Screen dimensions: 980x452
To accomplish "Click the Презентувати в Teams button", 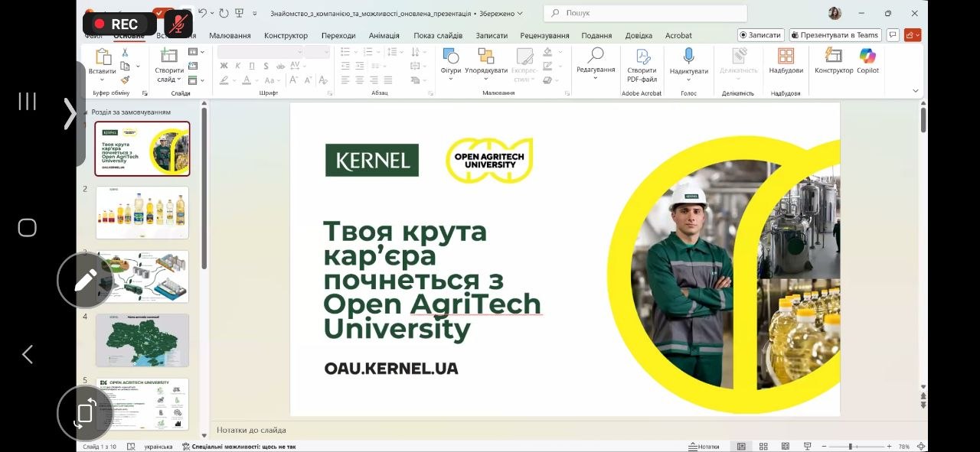I will [x=835, y=35].
